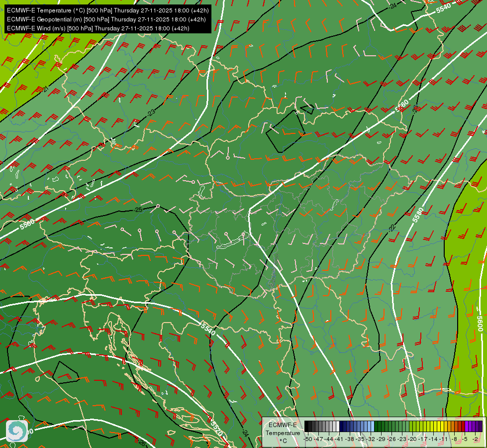This screenshot has height=448, width=487.
Task: Click the -23 isotherm label on the map
Action: point(151,112)
